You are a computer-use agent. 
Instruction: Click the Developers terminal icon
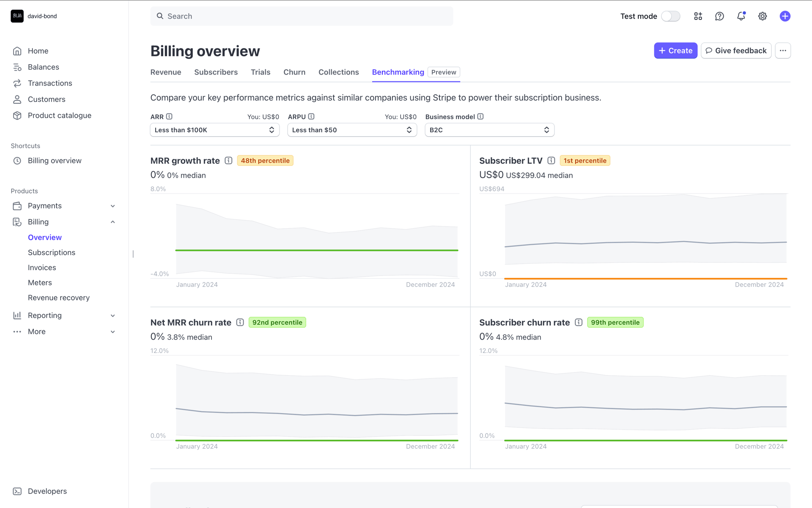[17, 491]
